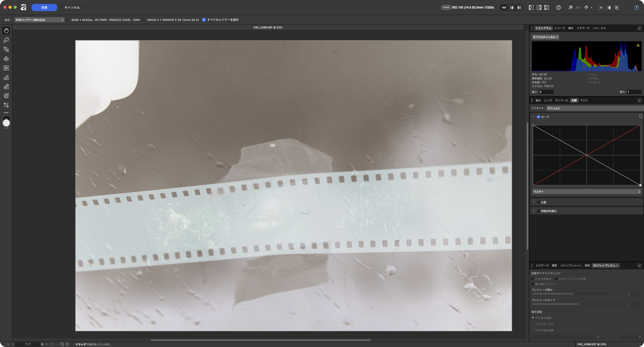Uncheck the カーブ enable checkbox
Image resolution: width=644 pixels, height=347 pixels.
pos(538,117)
